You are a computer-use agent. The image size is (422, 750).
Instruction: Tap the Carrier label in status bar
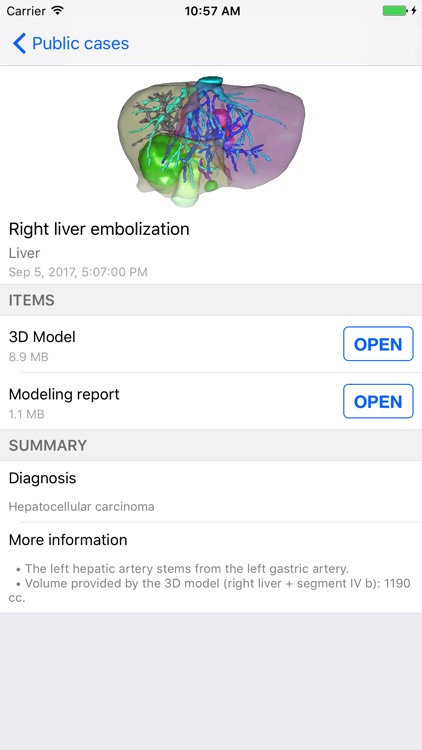point(26,11)
